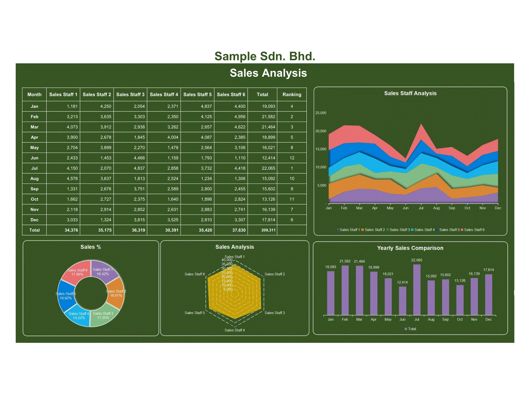The height and width of the screenshot is (411, 532).
Task: Click the Sales Staff 6 legend entry
Action: (x=474, y=230)
